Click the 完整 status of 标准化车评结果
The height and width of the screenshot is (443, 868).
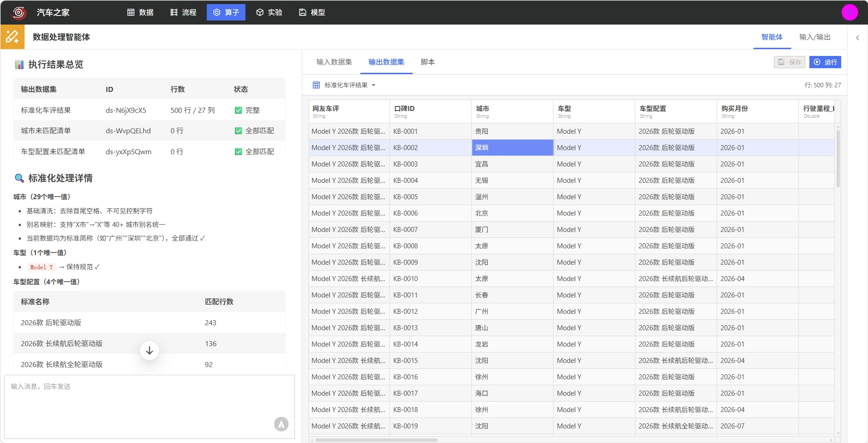coord(247,111)
